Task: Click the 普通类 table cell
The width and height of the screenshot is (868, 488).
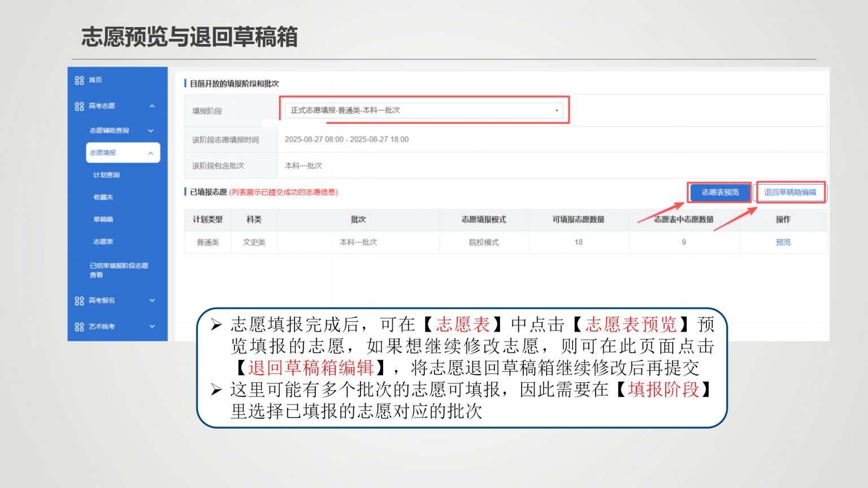Action: (x=207, y=242)
